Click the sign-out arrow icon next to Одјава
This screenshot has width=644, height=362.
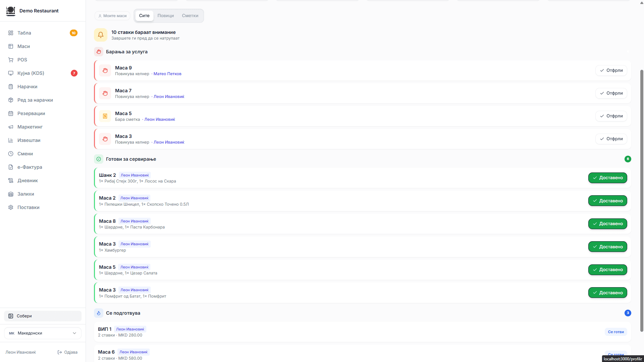click(x=60, y=352)
